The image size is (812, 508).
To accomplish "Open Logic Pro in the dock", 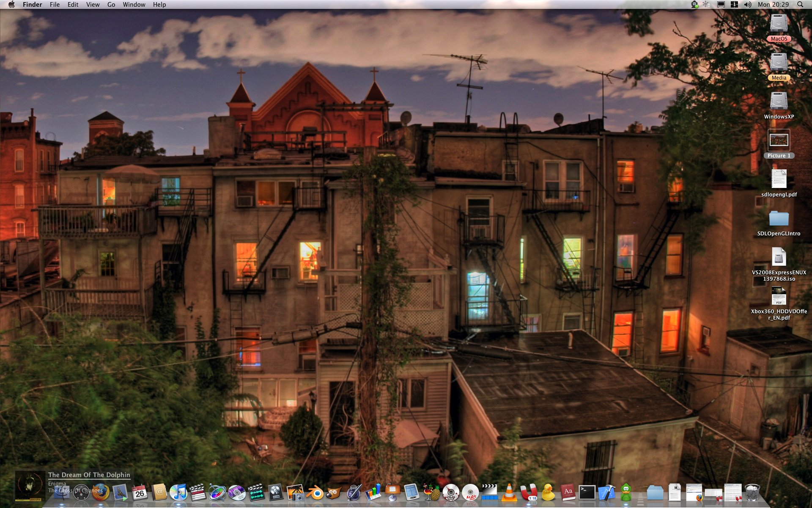I will pos(275,493).
